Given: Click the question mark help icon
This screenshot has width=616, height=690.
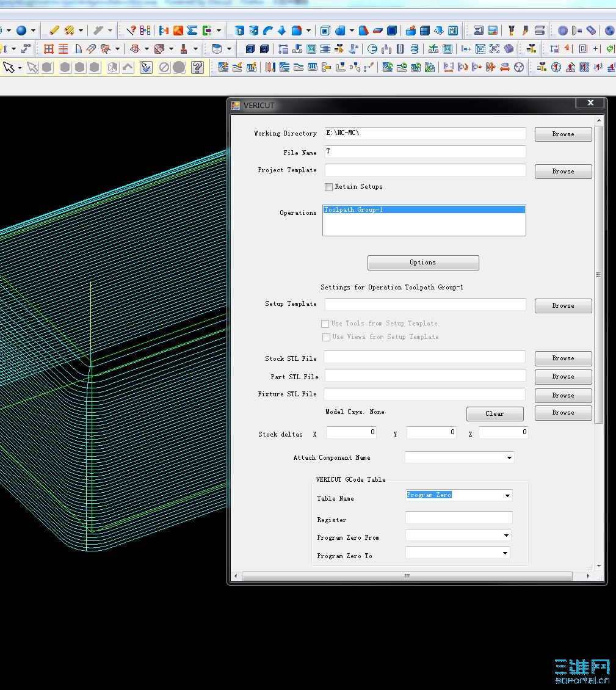Looking at the screenshot, I should [x=198, y=67].
